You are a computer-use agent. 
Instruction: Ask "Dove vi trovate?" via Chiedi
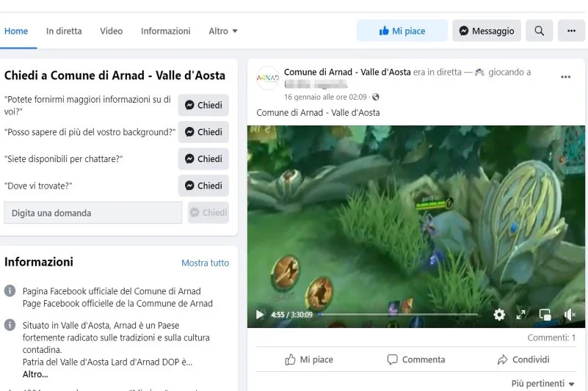tap(203, 186)
